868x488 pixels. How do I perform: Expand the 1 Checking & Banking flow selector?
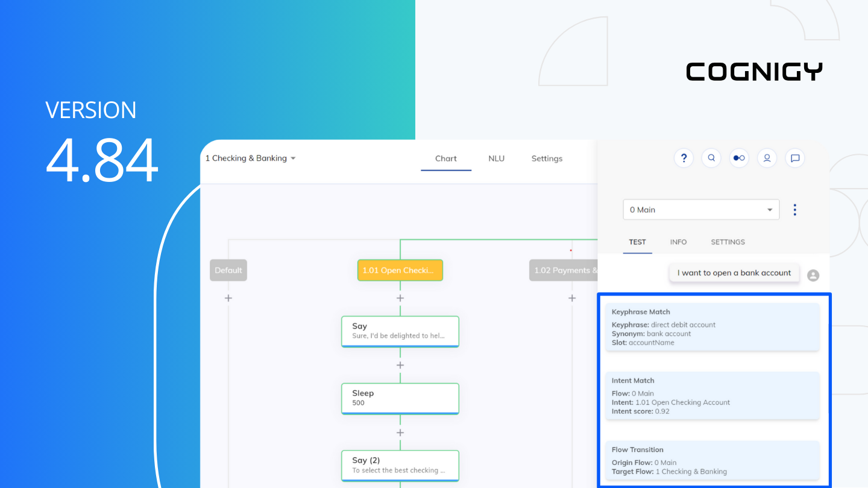click(250, 158)
